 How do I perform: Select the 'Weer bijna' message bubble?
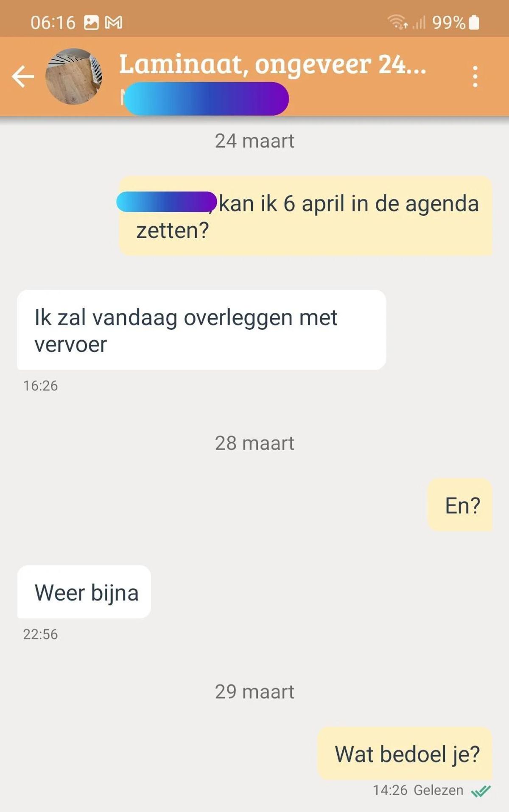pos(84,592)
